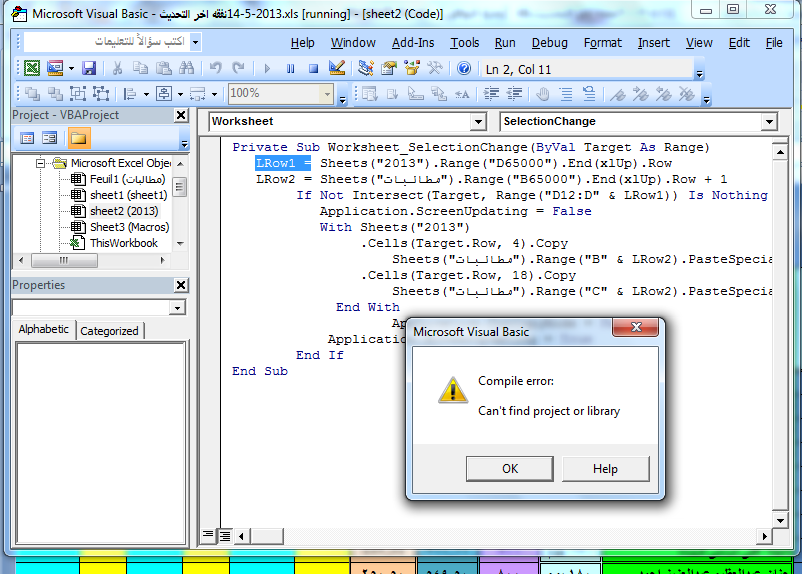
Task: Open the zoom 100% dropdown
Action: click(327, 94)
